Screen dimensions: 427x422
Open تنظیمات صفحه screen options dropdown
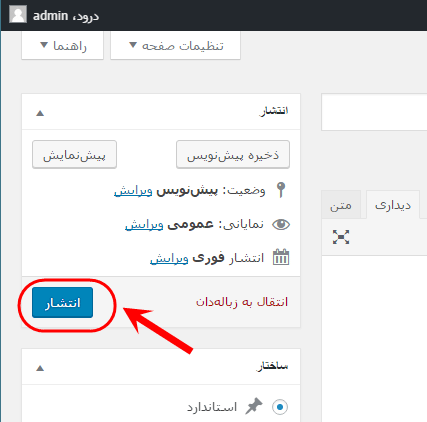pos(176,46)
